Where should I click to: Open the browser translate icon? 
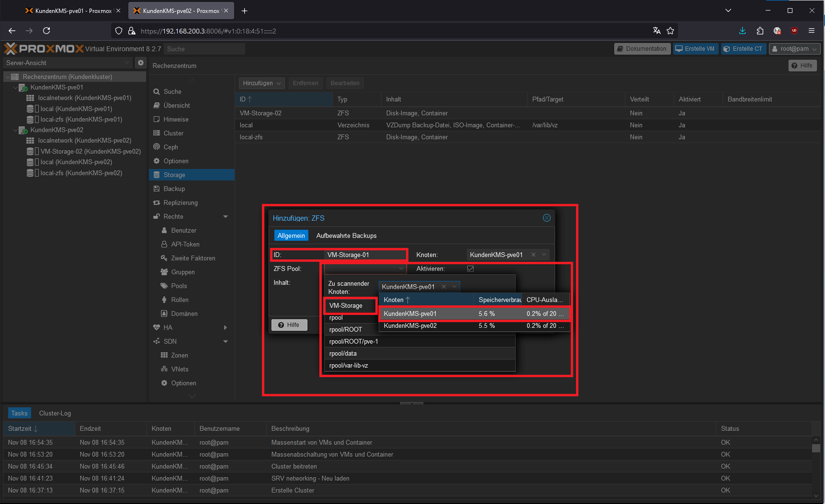656,31
